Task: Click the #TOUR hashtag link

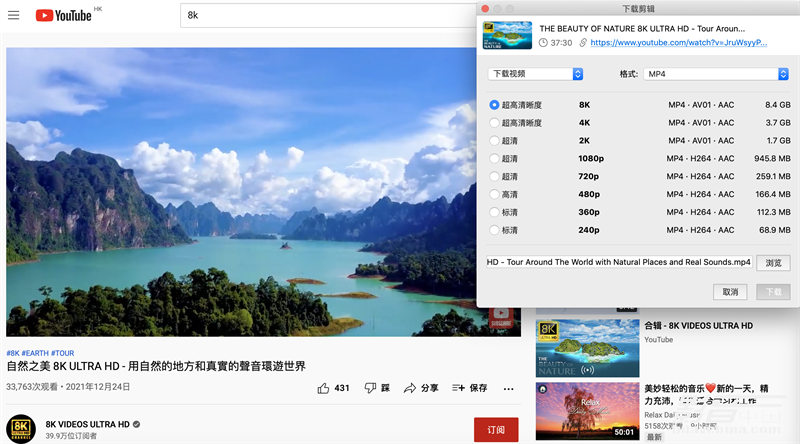Action: pyautogui.click(x=62, y=353)
